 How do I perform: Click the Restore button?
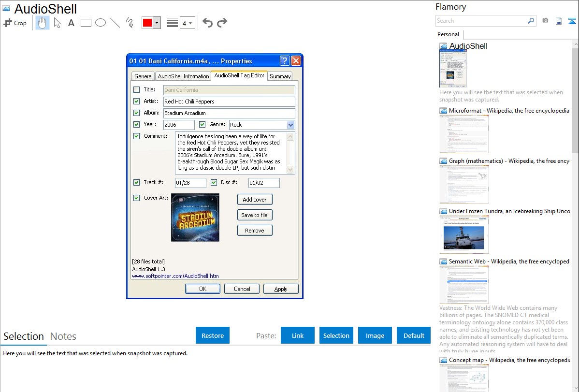click(213, 335)
